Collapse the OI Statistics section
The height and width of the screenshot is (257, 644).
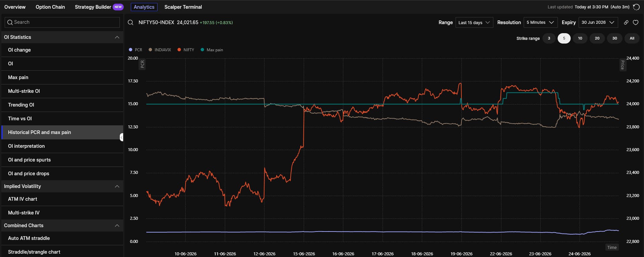point(117,37)
